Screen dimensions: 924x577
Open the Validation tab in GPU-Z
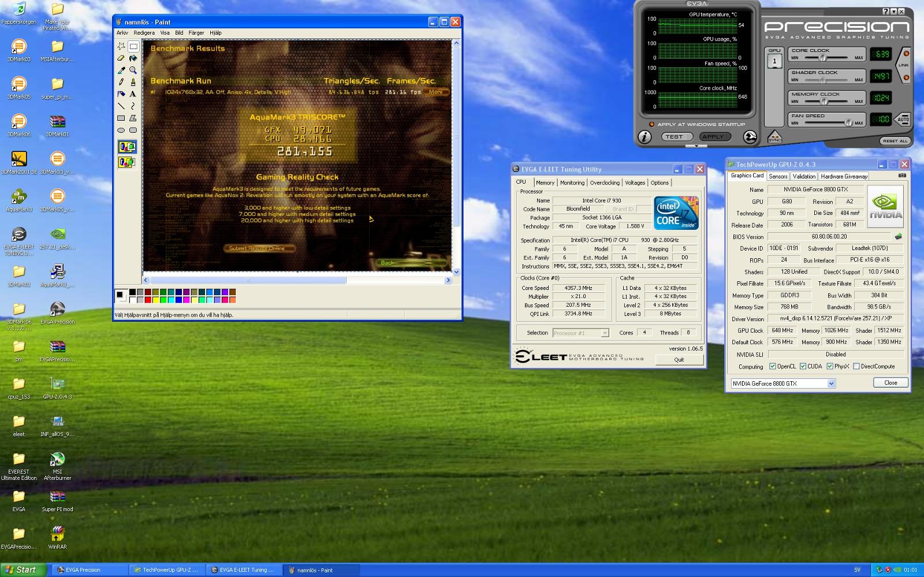[804, 176]
